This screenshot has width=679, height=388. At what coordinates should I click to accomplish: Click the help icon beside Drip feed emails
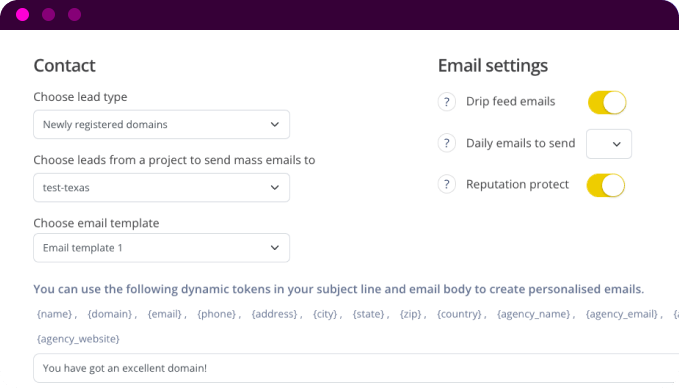click(446, 102)
